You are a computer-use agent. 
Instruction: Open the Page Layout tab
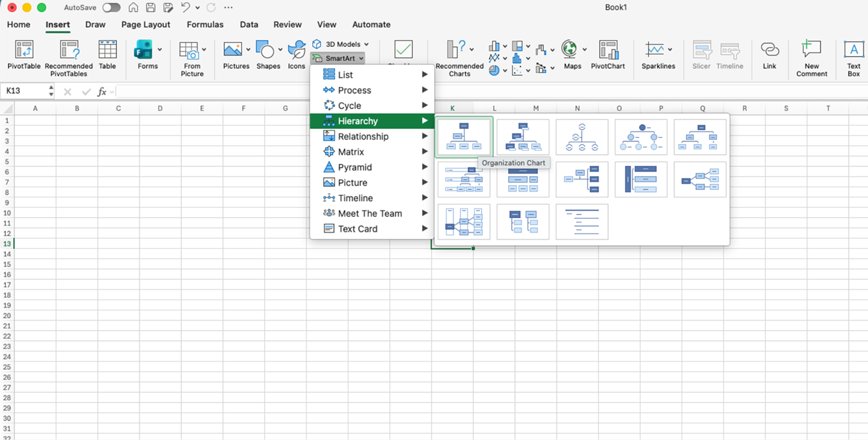(146, 25)
